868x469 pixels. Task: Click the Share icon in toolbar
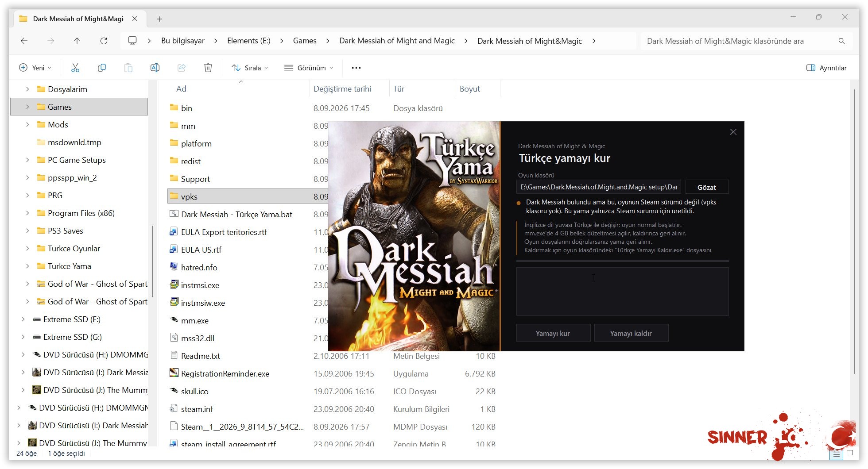pos(182,68)
